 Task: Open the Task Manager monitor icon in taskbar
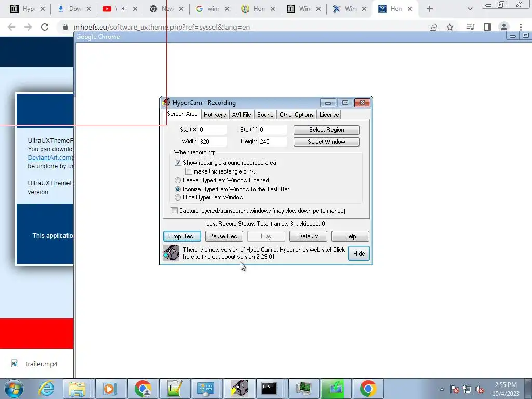(x=303, y=389)
